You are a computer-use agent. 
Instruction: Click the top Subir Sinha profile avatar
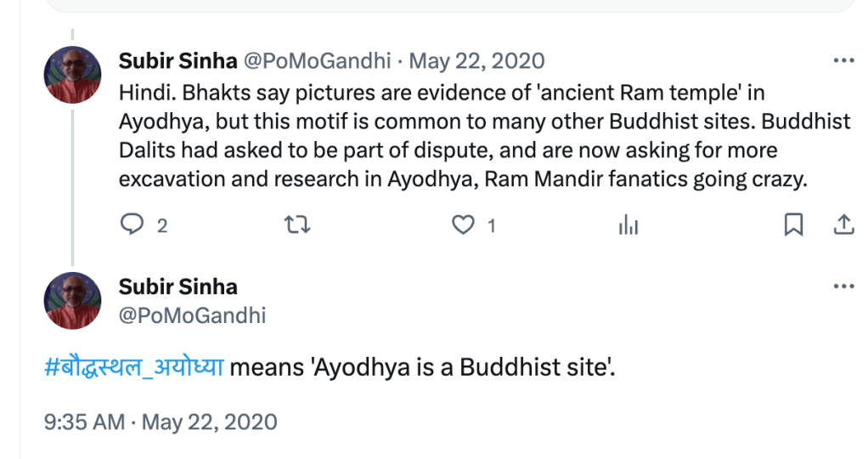point(72,75)
